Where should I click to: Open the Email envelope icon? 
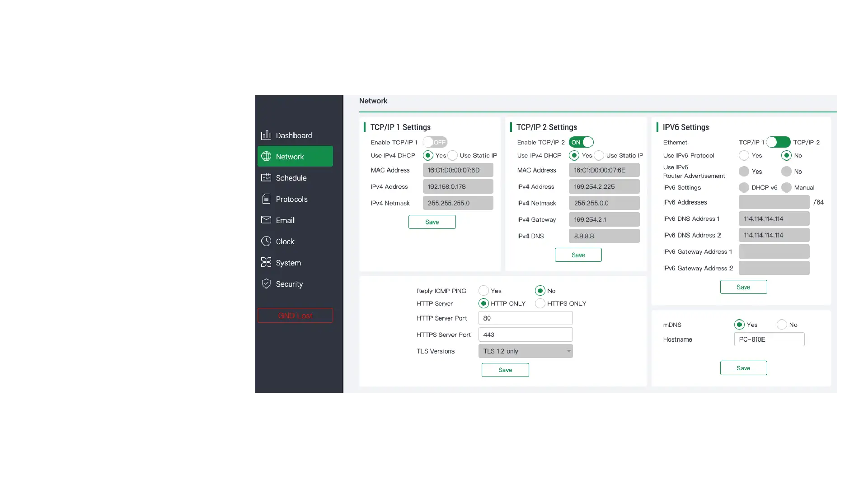tap(266, 220)
